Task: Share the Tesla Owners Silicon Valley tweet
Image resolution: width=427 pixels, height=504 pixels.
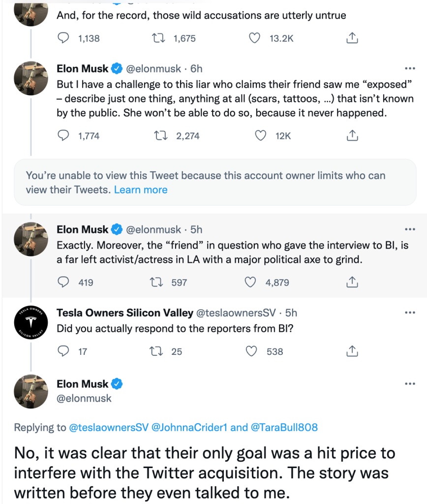Action: coord(352,351)
